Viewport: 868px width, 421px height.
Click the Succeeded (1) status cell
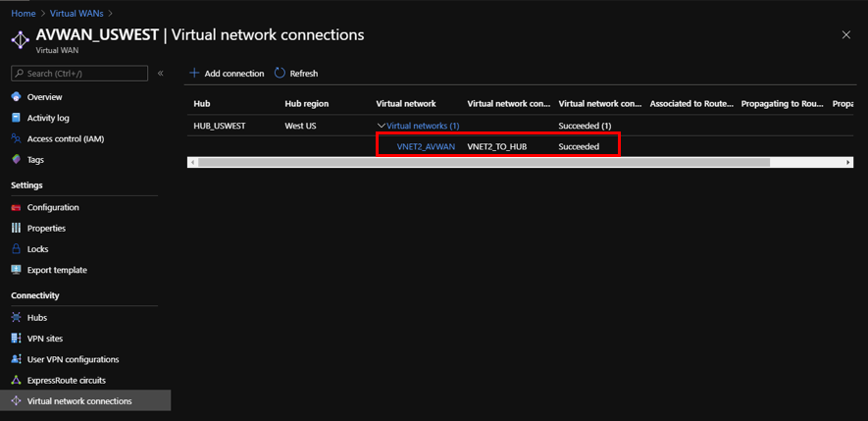tap(585, 126)
